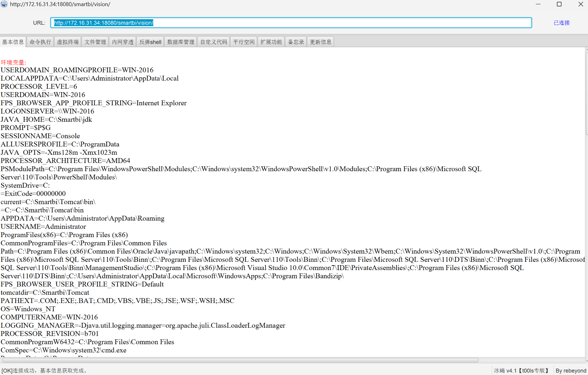Click the horizontal scrollbar at bottom
This screenshot has width=588, height=375.
coord(240,360)
